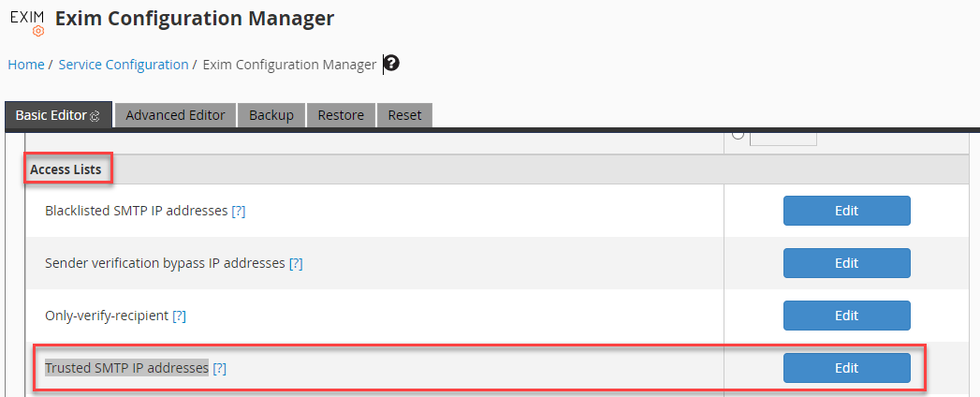Show help for Only-verify-recipient
Screen dimensions: 980x397
[179, 316]
